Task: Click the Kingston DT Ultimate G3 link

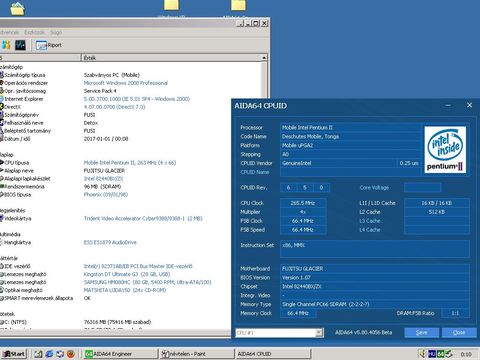Action: pyautogui.click(x=127, y=274)
